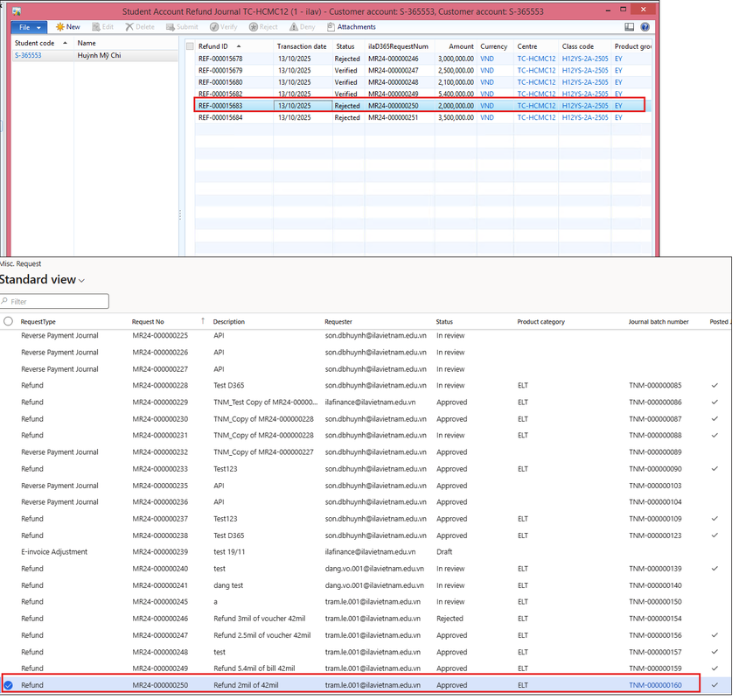This screenshot has width=739, height=700.
Task: Click batch number TNM-000000103
Action: (655, 486)
